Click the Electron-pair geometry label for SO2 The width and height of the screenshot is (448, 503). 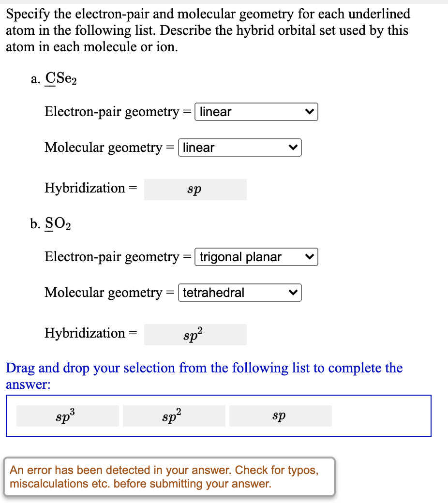[x=114, y=257]
